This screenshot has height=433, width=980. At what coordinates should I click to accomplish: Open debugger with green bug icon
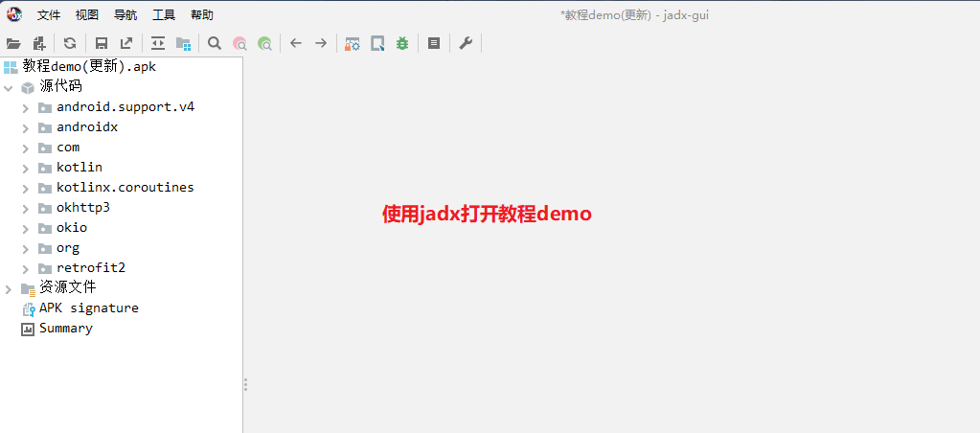(x=402, y=43)
